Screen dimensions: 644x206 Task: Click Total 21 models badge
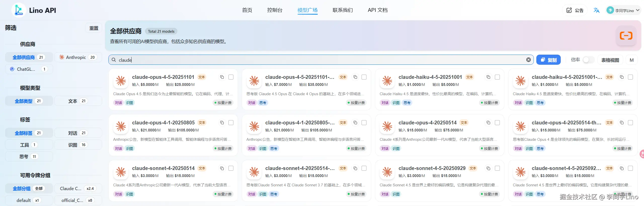(161, 31)
